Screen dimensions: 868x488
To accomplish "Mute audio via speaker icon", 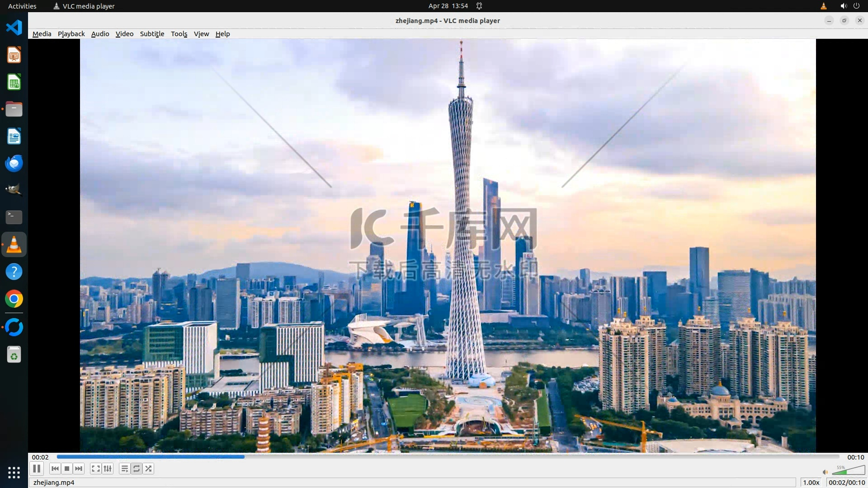I will pyautogui.click(x=825, y=472).
